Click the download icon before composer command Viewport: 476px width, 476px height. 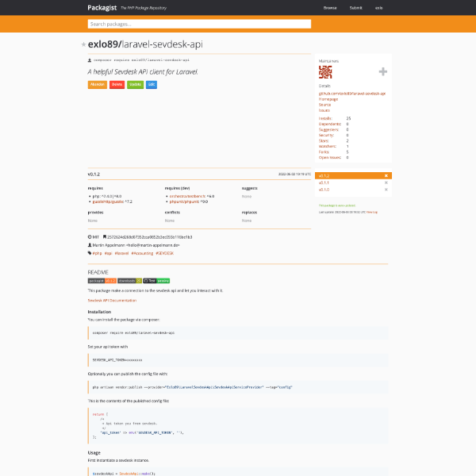click(x=90, y=60)
